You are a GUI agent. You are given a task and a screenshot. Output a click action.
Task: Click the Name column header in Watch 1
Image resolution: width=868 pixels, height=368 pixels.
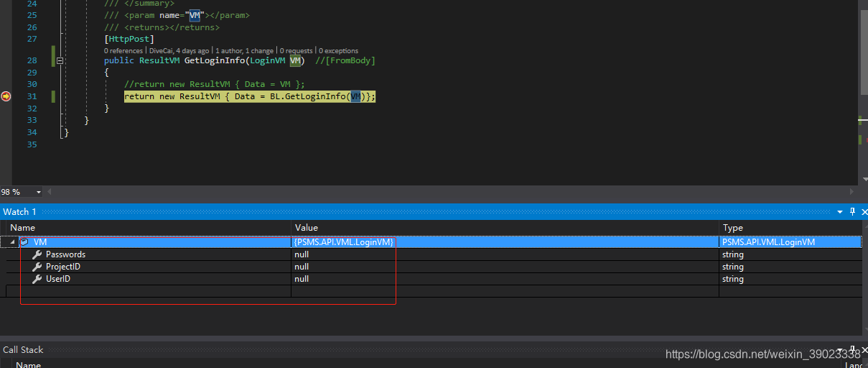tap(149, 228)
